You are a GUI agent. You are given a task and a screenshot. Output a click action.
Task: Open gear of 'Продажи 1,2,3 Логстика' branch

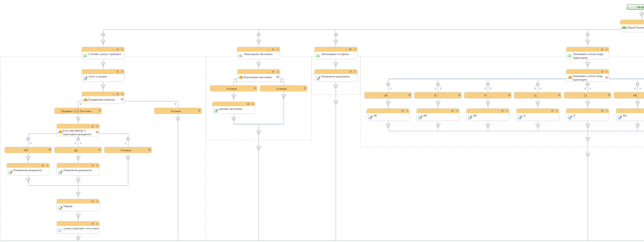(99, 110)
